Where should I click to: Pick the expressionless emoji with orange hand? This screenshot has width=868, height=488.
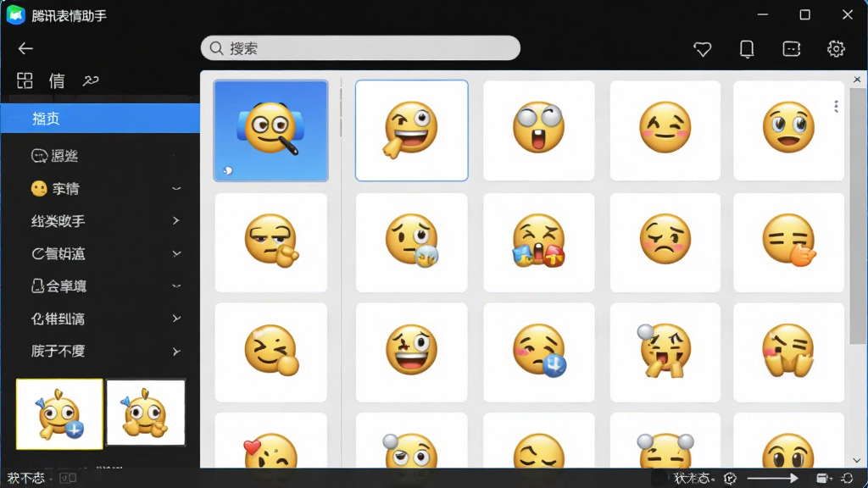[x=788, y=242]
